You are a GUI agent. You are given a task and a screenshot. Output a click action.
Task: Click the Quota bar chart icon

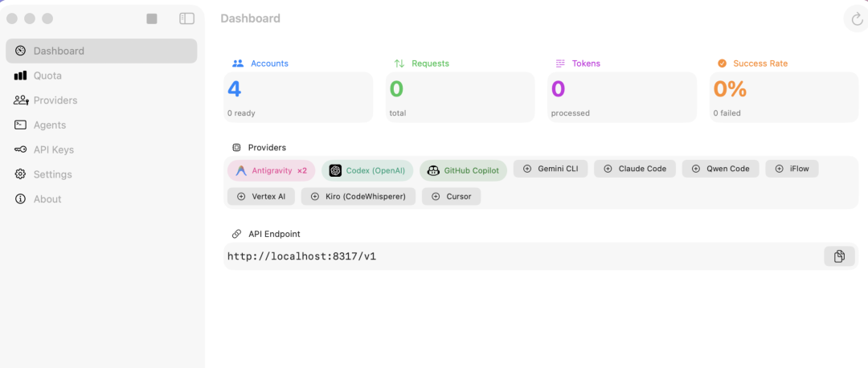(x=20, y=76)
